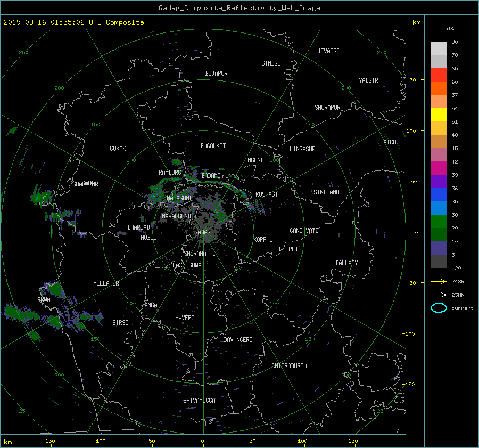Click the 2019/08/16 01:55:06 UTC Composite timestamp
The height and width of the screenshot is (448, 479).
coord(73,22)
